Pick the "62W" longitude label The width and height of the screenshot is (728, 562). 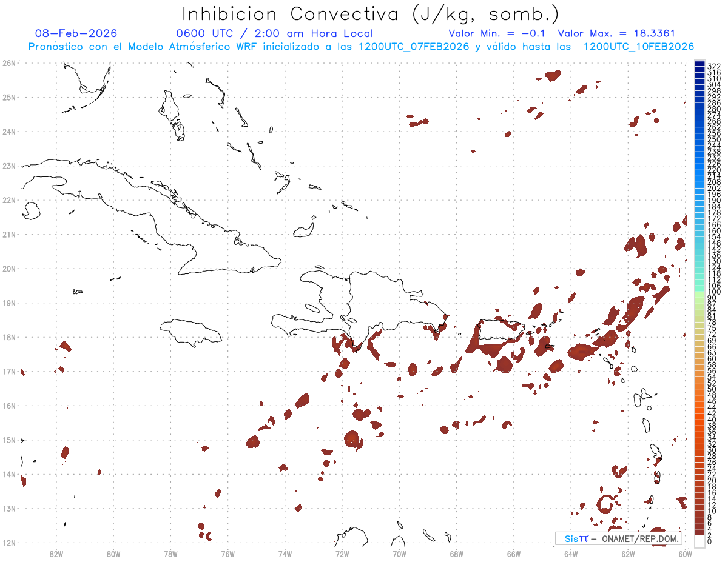[x=628, y=554]
